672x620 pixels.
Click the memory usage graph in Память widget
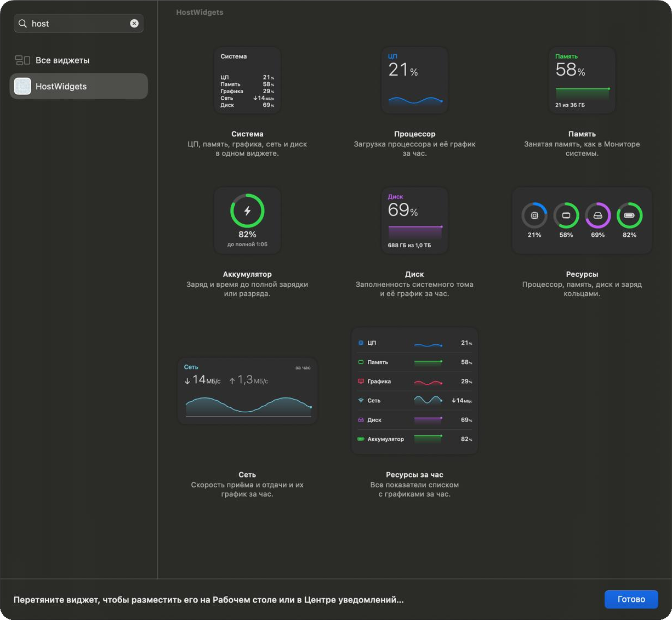click(x=582, y=93)
